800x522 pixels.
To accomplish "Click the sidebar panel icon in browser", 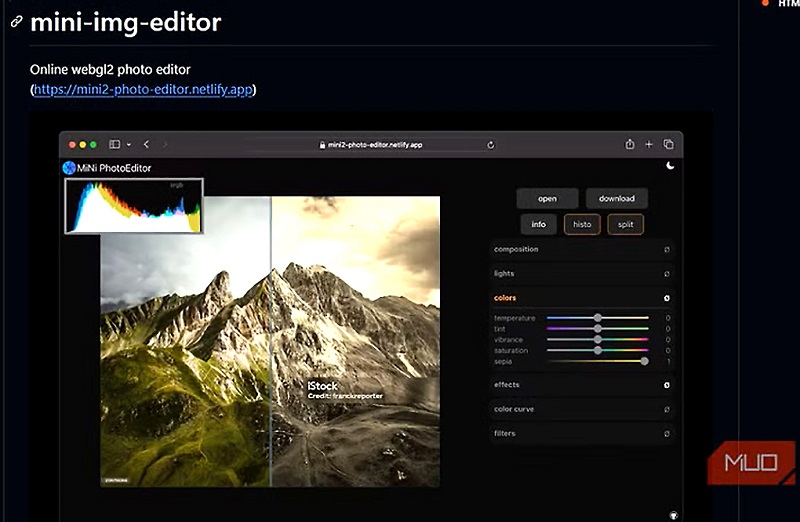I will tap(115, 144).
